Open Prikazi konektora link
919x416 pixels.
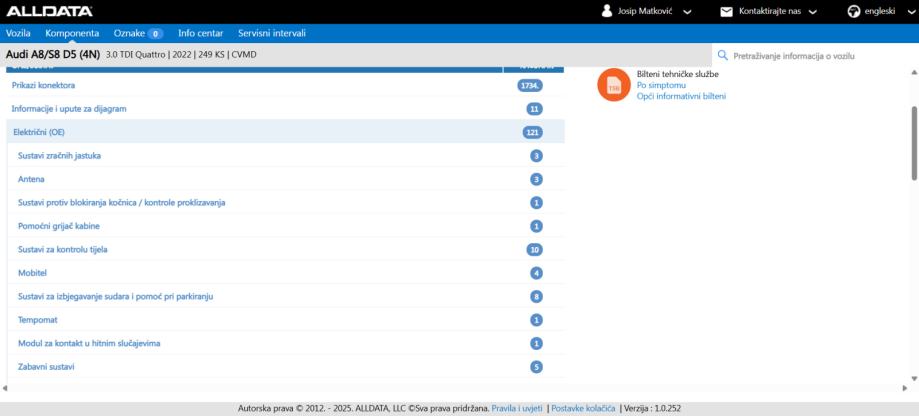pyautogui.click(x=43, y=86)
